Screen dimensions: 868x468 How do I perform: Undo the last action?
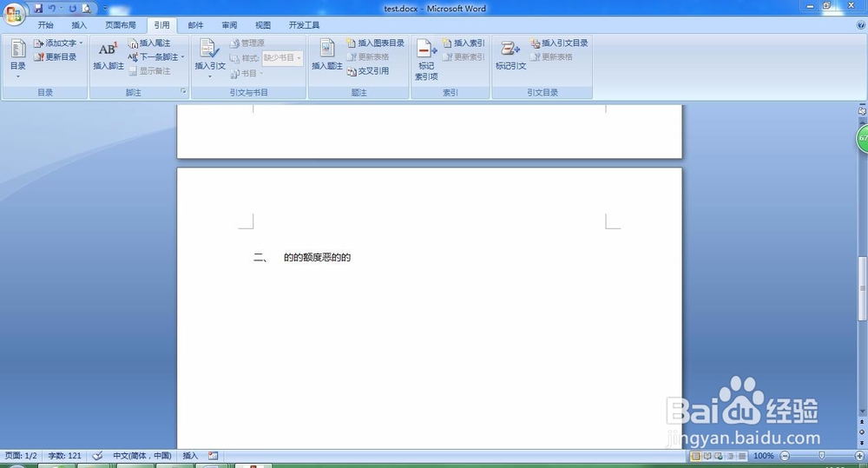click(x=51, y=9)
